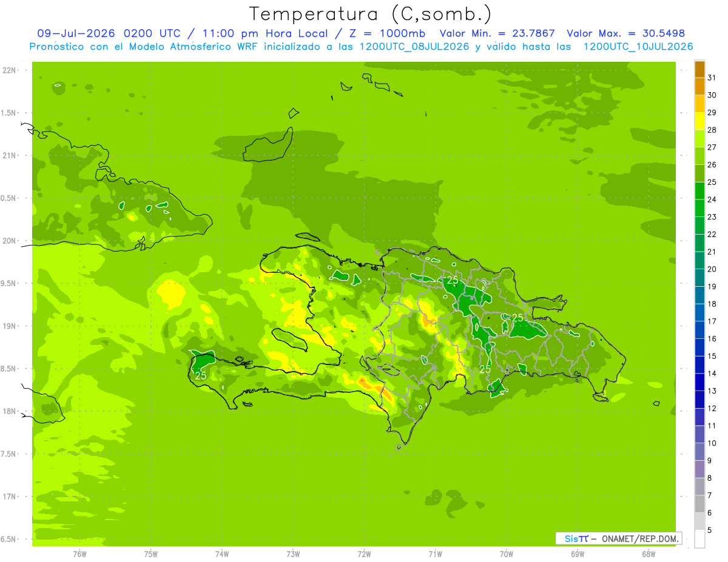Click the "1200UTC_10JUL2026" valid-until time text
The image size is (728, 562).
638,47
